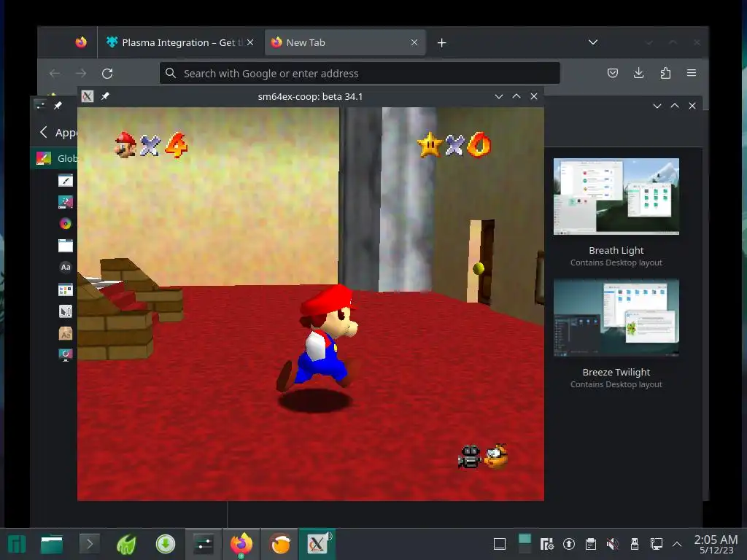Click the Breeze Twilight theme label

point(616,372)
